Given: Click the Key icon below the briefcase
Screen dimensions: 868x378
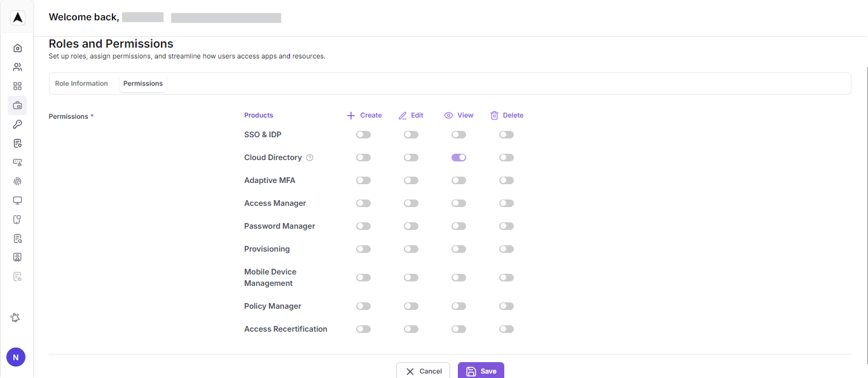Looking at the screenshot, I should point(17,124).
